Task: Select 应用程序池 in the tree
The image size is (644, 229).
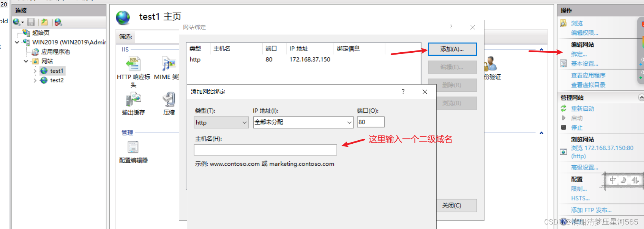Action: (x=55, y=52)
